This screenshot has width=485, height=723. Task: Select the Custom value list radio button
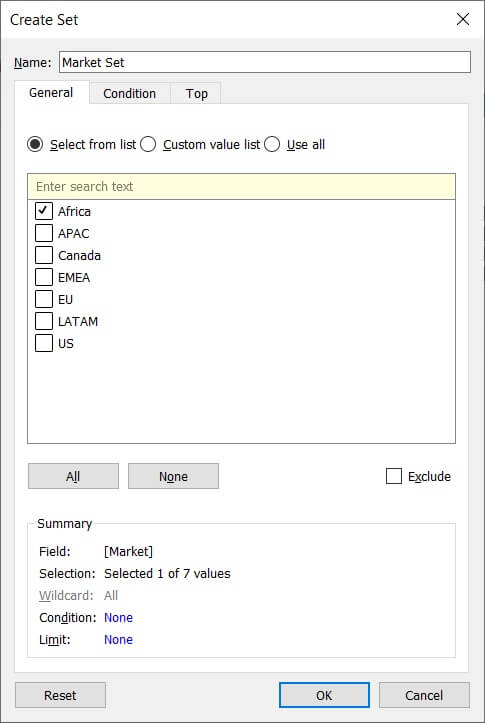point(148,144)
